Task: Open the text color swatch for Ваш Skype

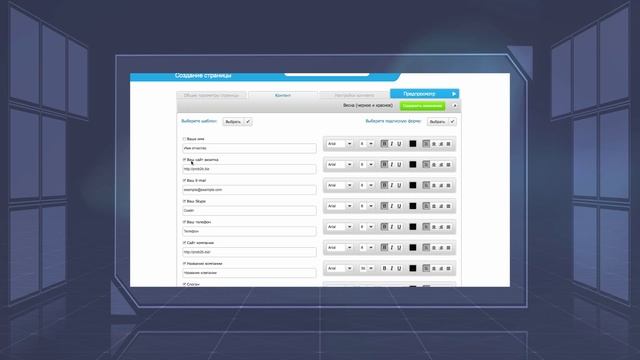Action: tap(413, 206)
